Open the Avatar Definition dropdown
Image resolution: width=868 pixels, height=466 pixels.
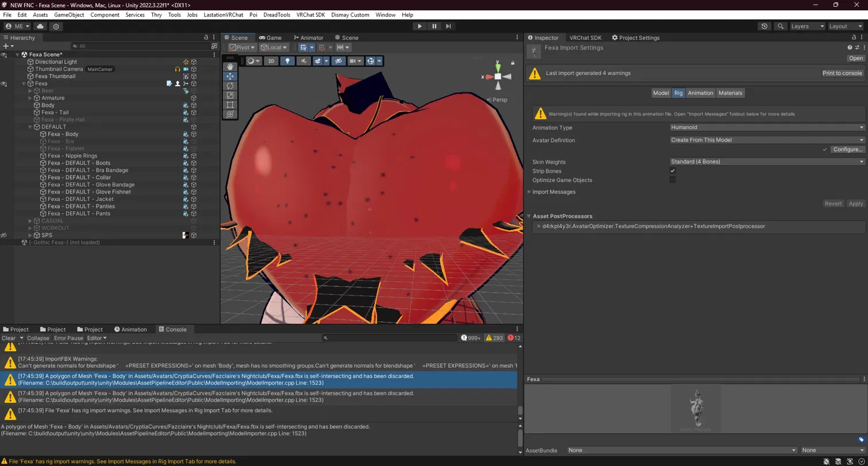(767, 140)
